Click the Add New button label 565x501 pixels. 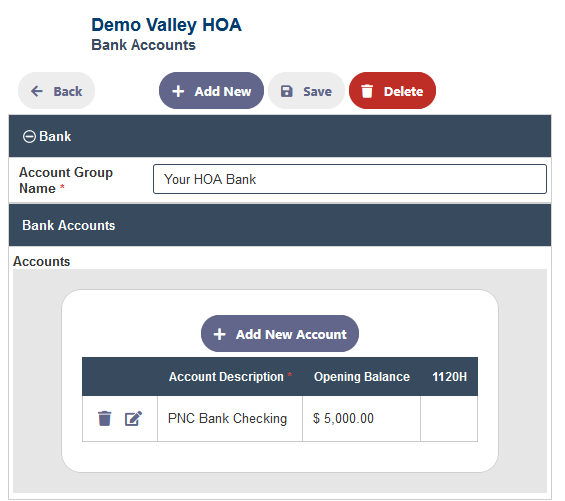click(x=223, y=92)
